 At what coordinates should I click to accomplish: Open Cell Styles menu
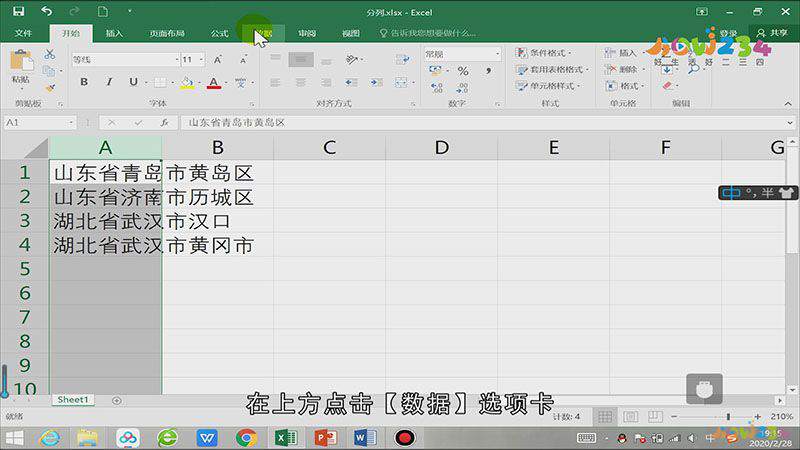point(548,86)
